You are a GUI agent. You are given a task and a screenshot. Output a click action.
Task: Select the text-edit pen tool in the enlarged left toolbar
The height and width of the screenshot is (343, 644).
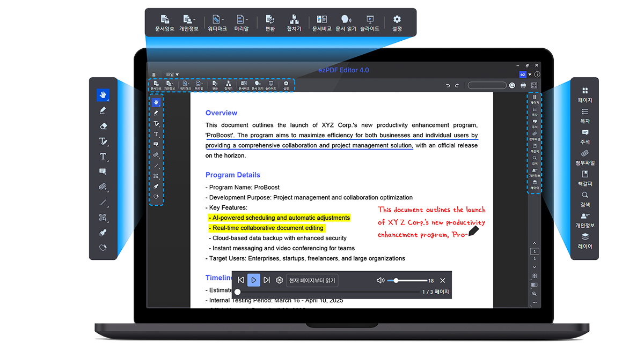103,141
